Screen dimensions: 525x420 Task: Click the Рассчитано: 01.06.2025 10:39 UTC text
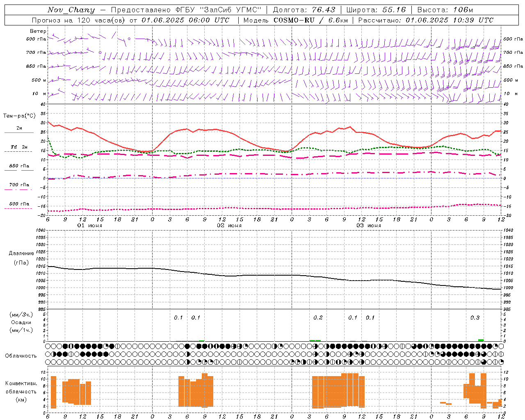coord(426,20)
